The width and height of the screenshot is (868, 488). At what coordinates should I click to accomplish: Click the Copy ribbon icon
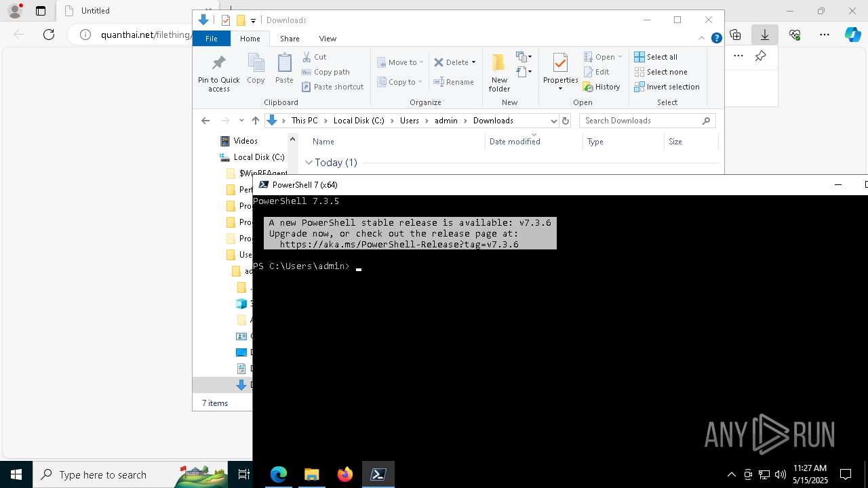[x=256, y=69]
